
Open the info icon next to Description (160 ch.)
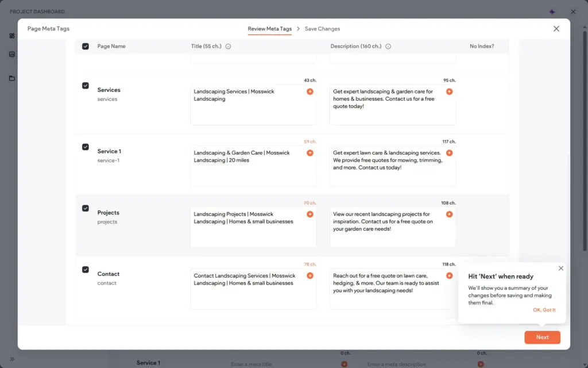point(388,47)
